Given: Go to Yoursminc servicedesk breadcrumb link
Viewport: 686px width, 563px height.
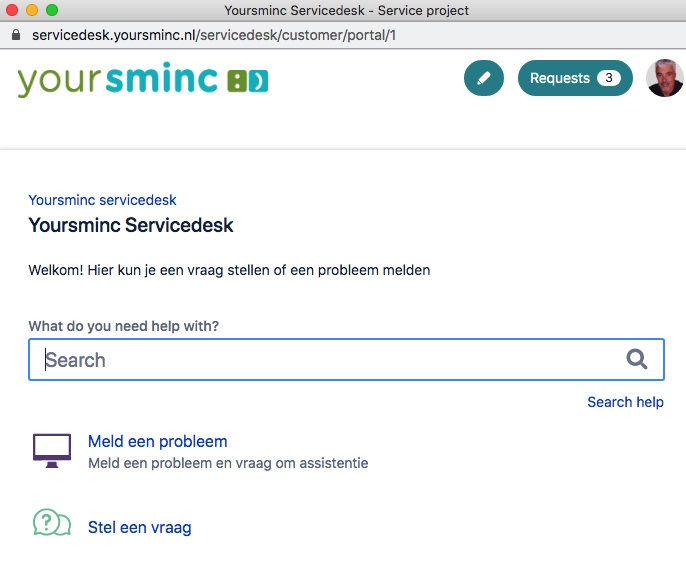Looking at the screenshot, I should click(102, 200).
